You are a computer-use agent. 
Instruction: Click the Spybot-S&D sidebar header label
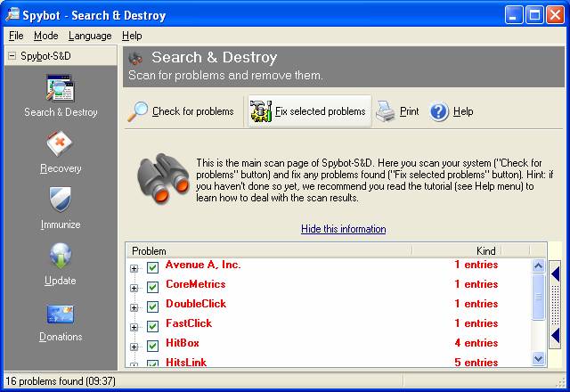[x=45, y=56]
